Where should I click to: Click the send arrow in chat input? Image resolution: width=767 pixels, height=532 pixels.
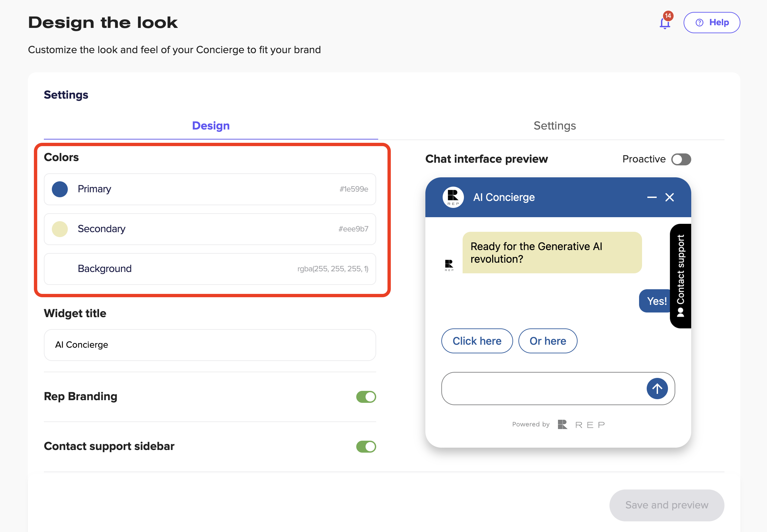click(657, 388)
